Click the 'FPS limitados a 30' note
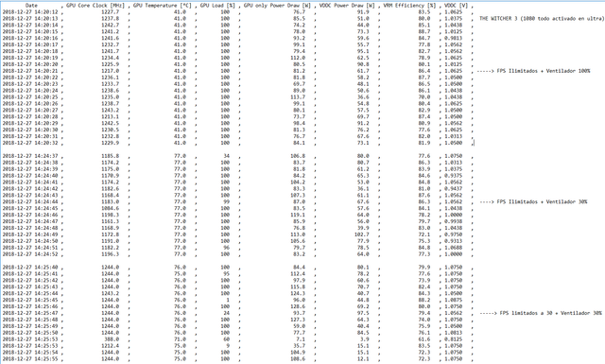The height and width of the screenshot is (364, 605). pyautogui.click(x=526, y=313)
